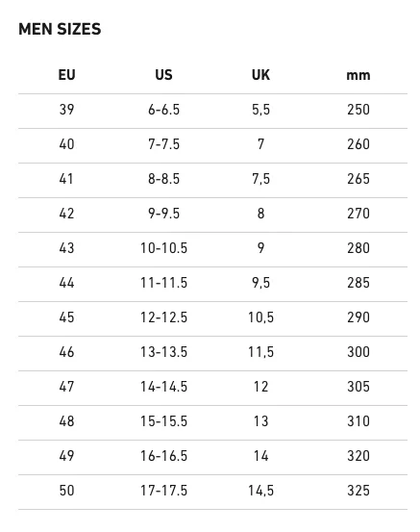Click the 320 mm value
The width and height of the screenshot is (420, 532).
[x=358, y=456]
